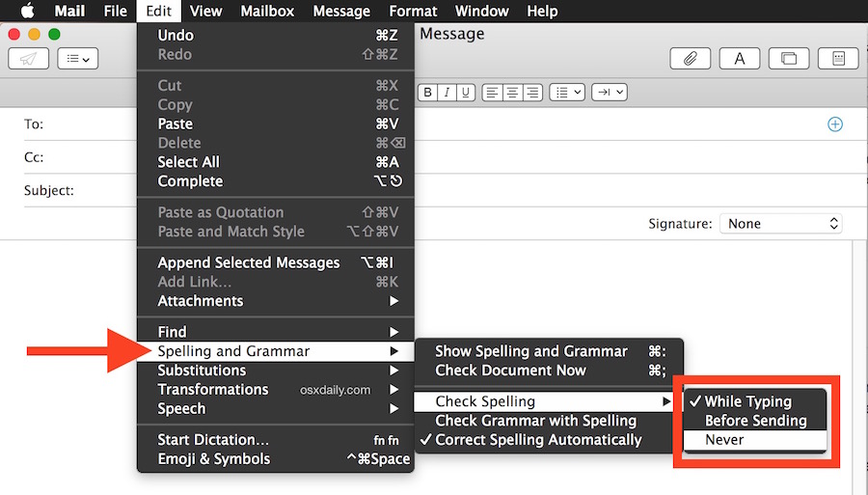
Task: Toggle italic formatting
Action: 447,92
